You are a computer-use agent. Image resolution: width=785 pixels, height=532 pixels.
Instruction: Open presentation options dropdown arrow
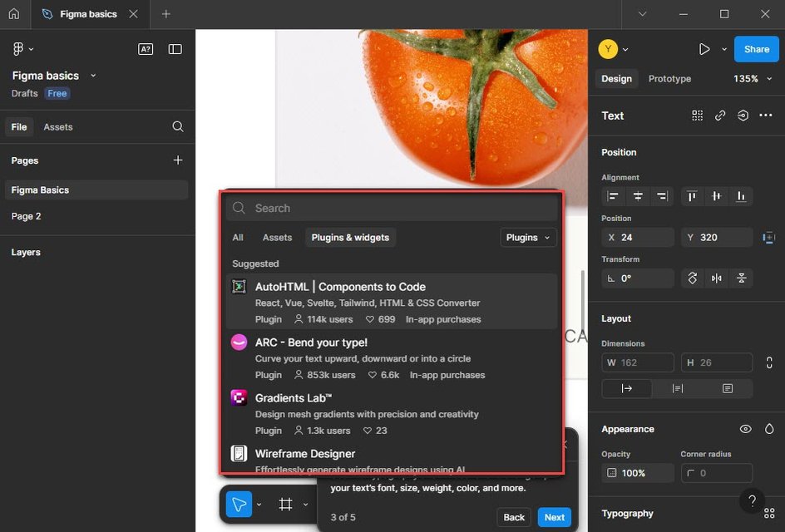[x=724, y=49]
